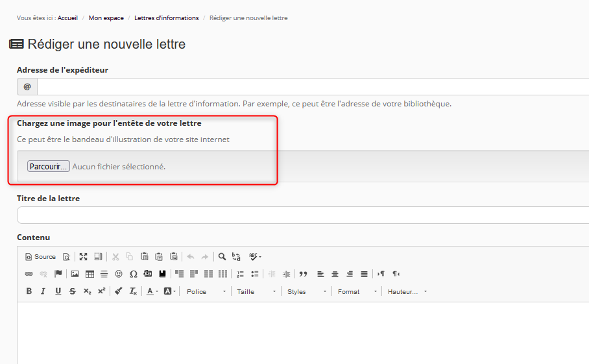The width and height of the screenshot is (589, 364).
Task: Toggle italic text style
Action: (43, 291)
